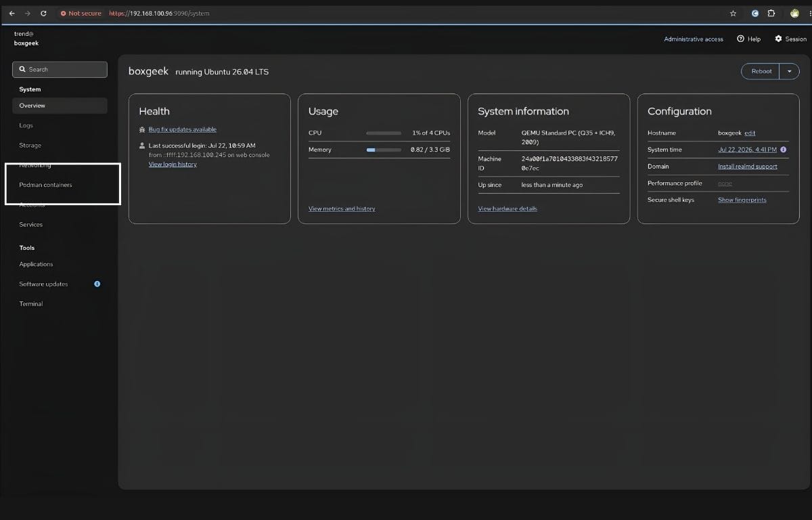Click the browser reload icon
This screenshot has width=812, height=520.
pos(44,13)
